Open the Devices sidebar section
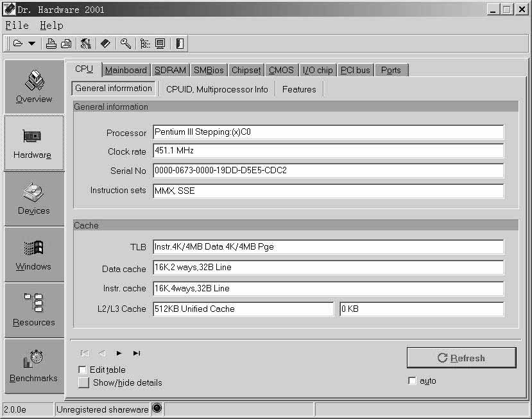Viewport: 532px width, 419px height. (34, 199)
